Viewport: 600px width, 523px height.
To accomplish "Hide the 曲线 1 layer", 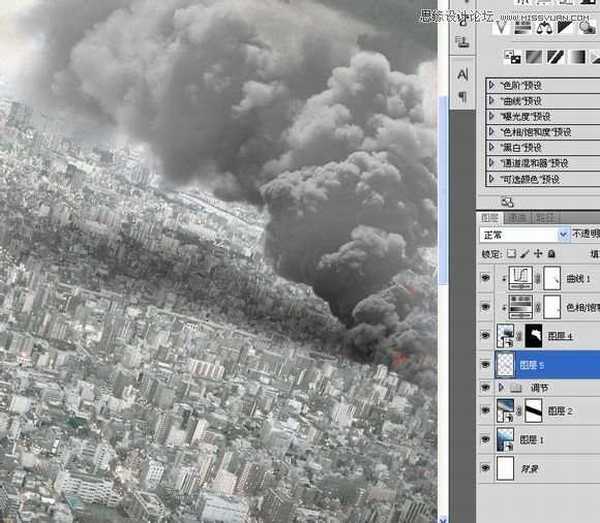I will (x=486, y=278).
